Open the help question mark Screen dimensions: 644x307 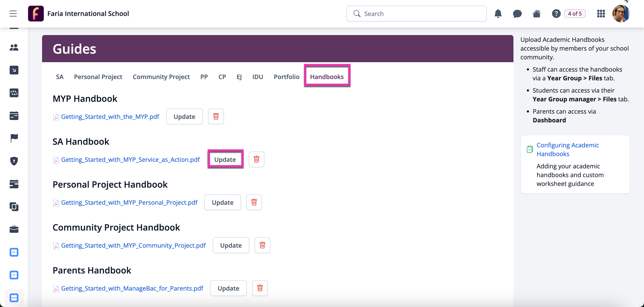tap(556, 14)
